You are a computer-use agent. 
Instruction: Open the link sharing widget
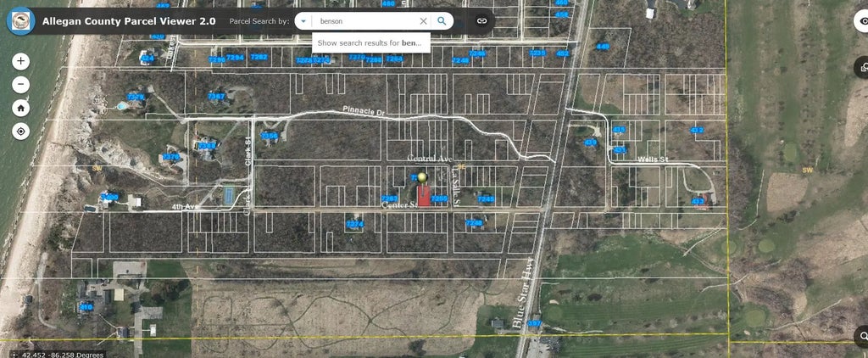pos(481,21)
